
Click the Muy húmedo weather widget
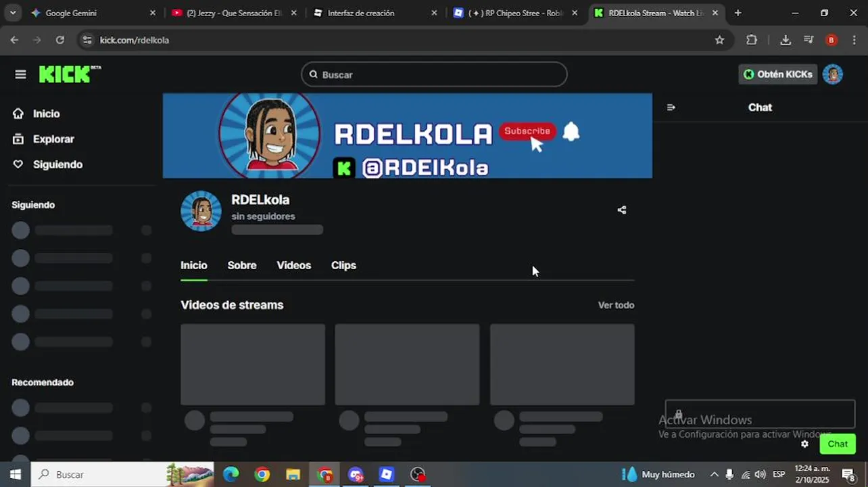point(658,474)
